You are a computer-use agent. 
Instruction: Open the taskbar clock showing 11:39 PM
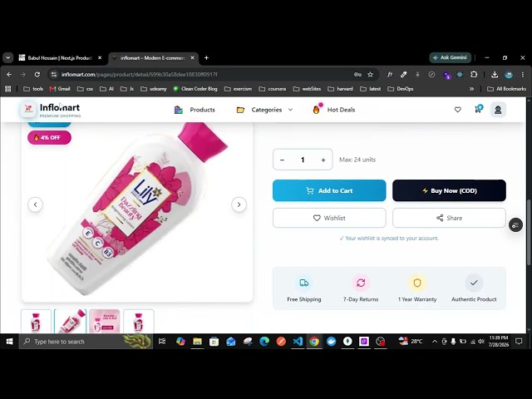(x=499, y=342)
